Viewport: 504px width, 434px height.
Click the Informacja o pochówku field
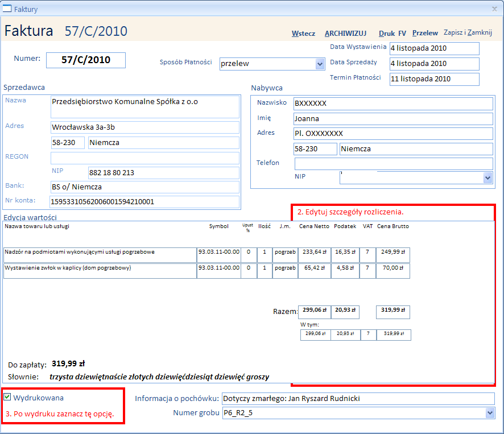point(358,399)
